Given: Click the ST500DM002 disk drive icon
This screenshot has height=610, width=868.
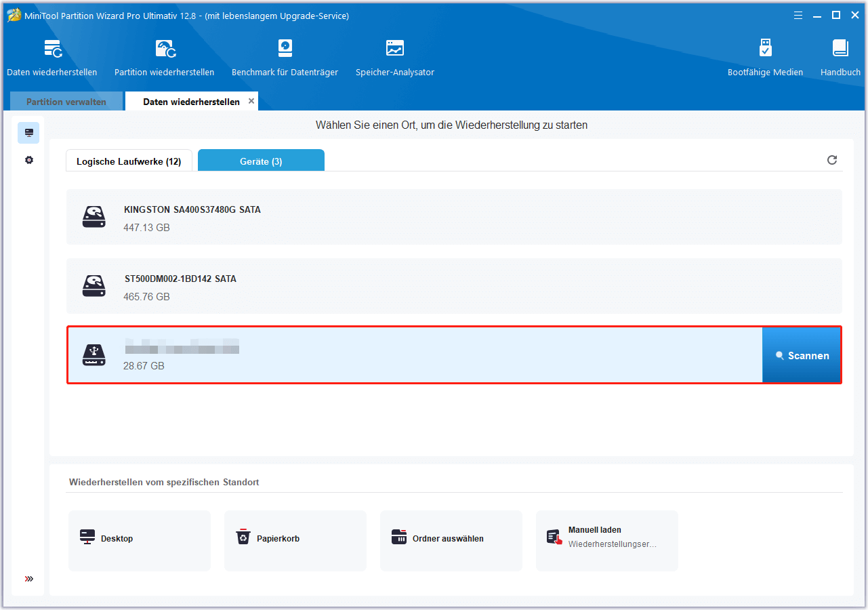Looking at the screenshot, I should [94, 286].
